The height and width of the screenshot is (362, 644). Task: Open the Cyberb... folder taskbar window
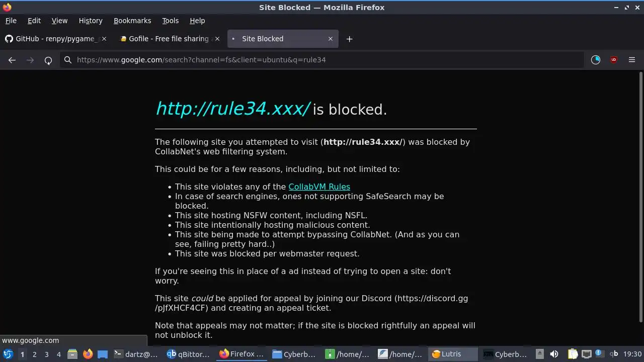tap(295, 354)
